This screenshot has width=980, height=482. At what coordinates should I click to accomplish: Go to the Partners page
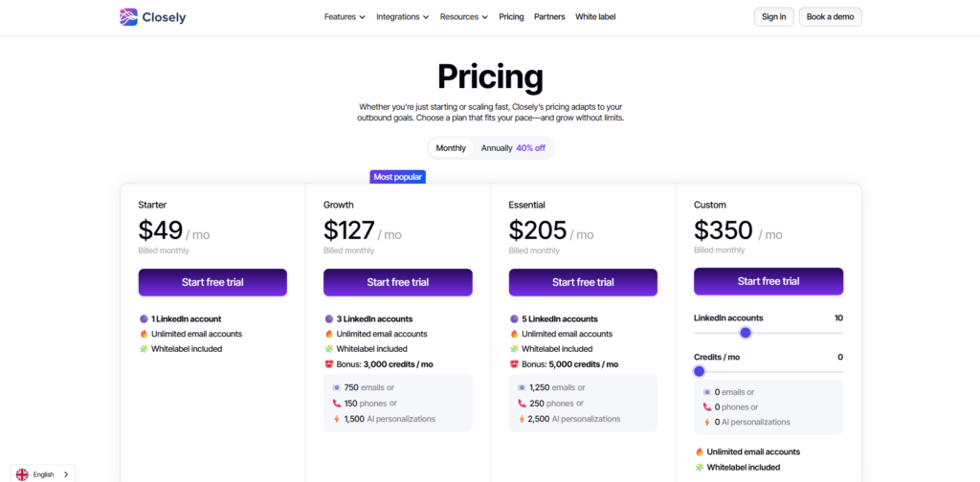549,16
